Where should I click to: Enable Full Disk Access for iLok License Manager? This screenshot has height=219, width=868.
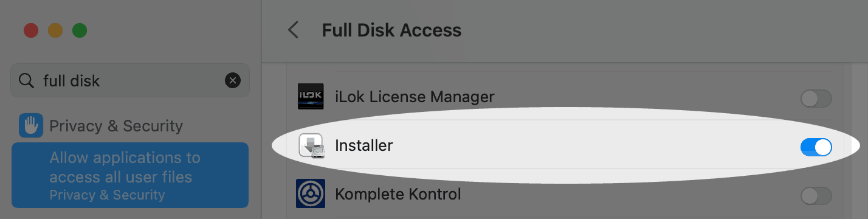816,98
